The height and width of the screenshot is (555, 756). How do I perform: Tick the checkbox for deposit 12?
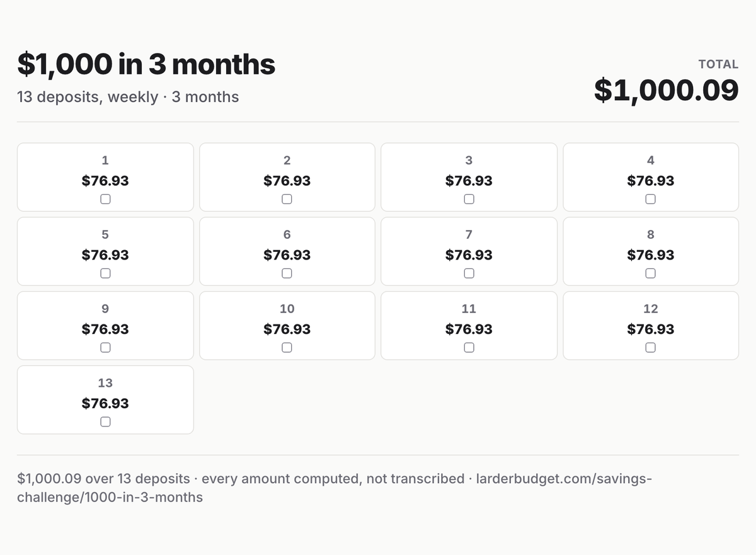[x=650, y=348]
